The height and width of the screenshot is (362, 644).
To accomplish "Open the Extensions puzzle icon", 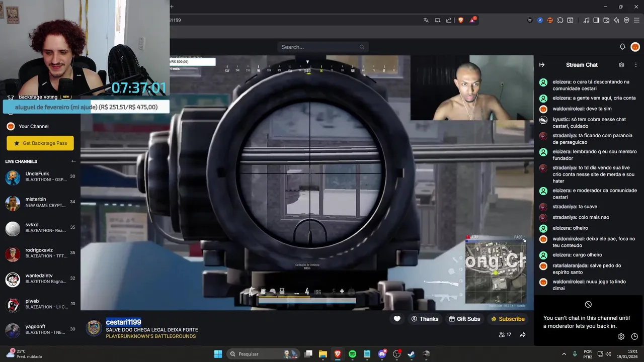I will (560, 20).
